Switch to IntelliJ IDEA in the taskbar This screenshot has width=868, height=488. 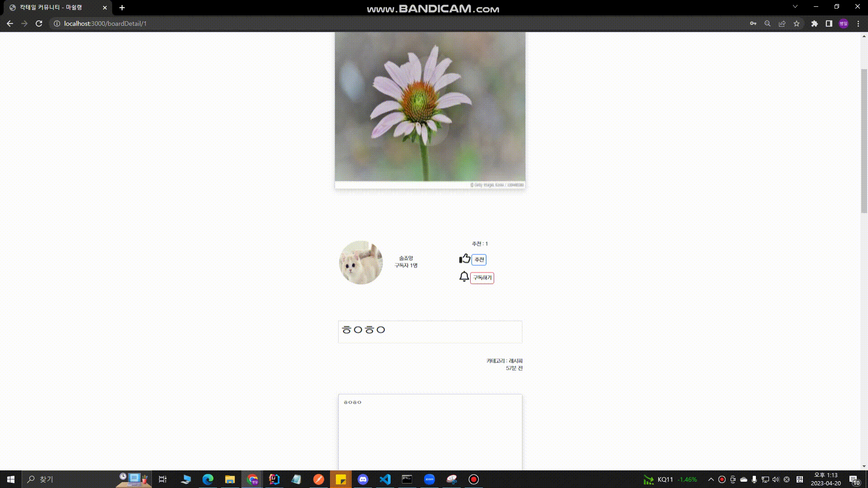[274, 479]
